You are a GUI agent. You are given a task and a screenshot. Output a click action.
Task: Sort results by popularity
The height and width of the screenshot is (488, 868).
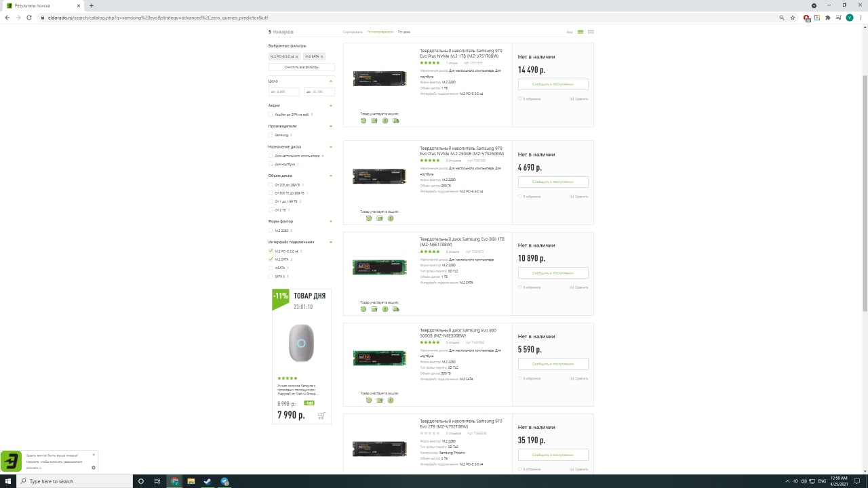tap(380, 32)
